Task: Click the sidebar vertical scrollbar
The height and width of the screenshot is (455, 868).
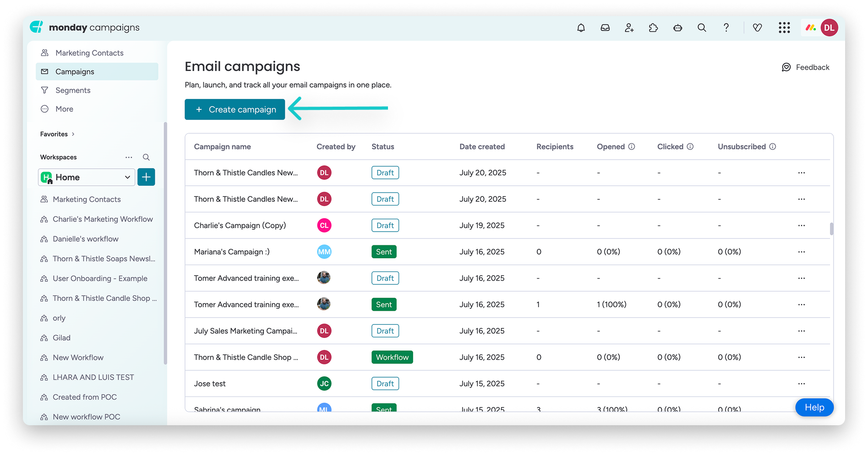Action: pyautogui.click(x=165, y=243)
